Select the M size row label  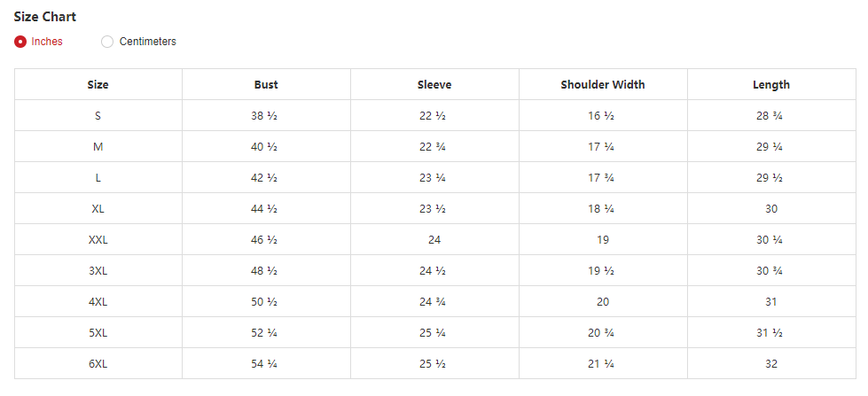pos(98,147)
